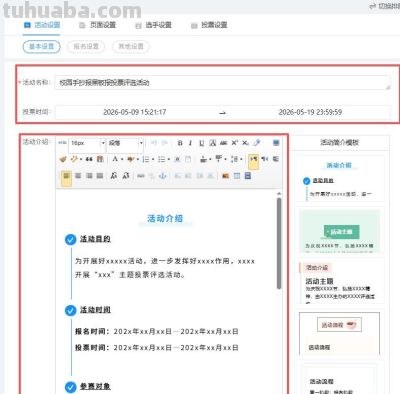This screenshot has width=400, height=394.
Task: Convert text to lowercase icon
Action: (126, 176)
